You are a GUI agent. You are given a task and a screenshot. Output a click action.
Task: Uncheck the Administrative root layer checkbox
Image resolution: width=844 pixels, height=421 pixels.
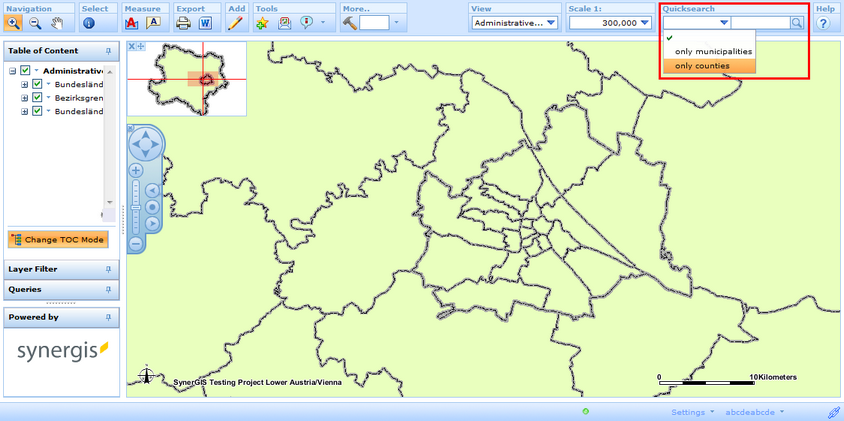click(25, 71)
